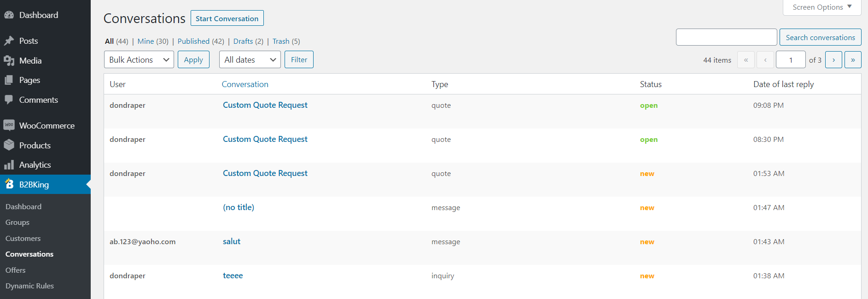Viewport: 868px width, 299px height.
Task: Jump to last page double arrow
Action: click(x=853, y=60)
